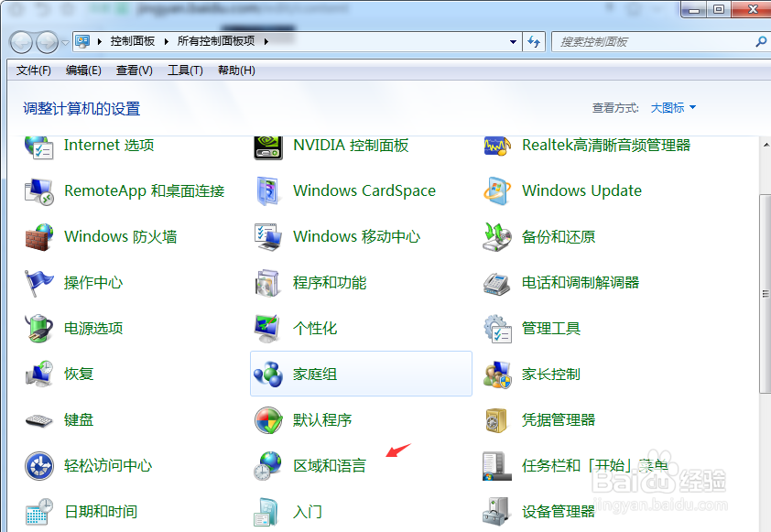Open Windows 防火墙 brick wall icon
Viewport: 771px width, 532px height.
pos(39,237)
